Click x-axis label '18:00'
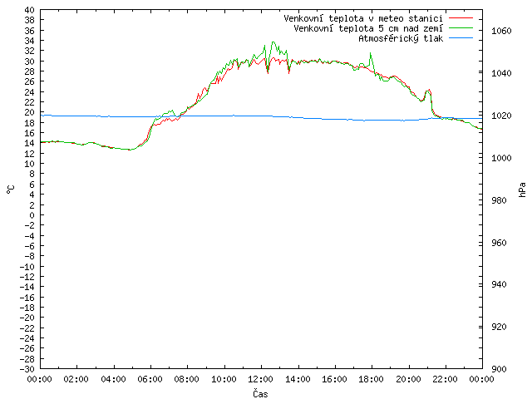This screenshot has height=399, width=532. [372, 379]
